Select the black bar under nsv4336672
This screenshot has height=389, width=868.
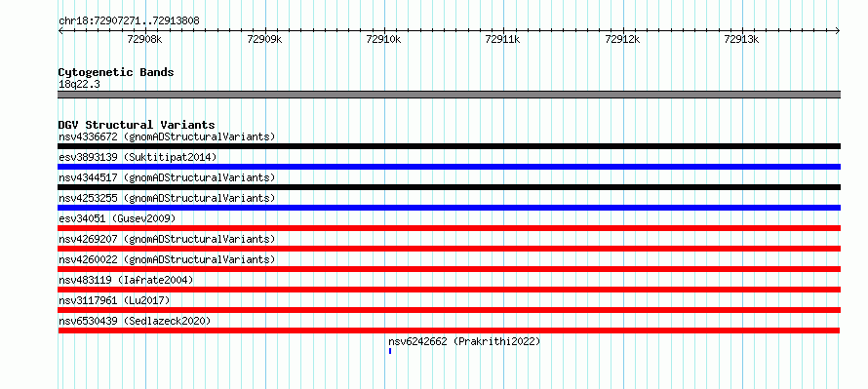coord(449,146)
